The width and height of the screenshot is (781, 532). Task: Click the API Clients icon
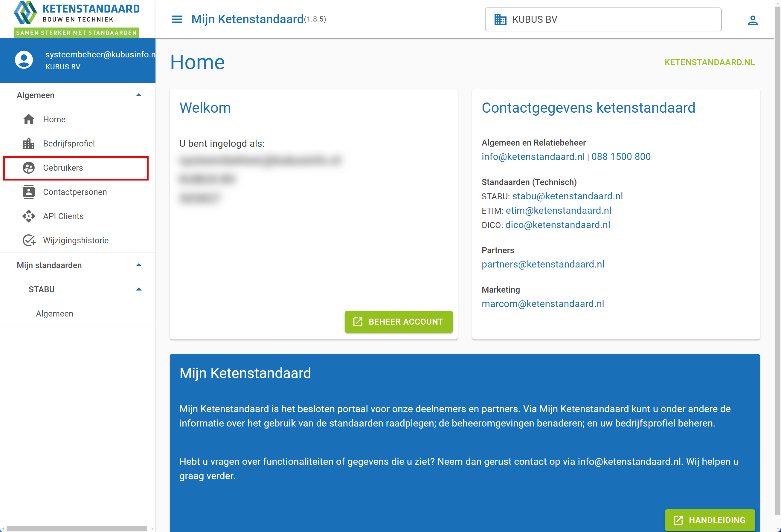(x=29, y=216)
